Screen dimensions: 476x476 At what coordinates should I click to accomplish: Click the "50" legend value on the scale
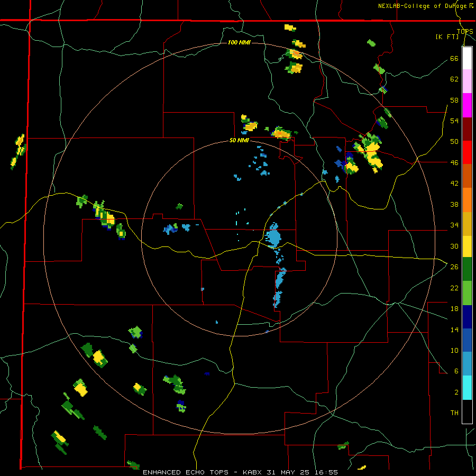(454, 142)
